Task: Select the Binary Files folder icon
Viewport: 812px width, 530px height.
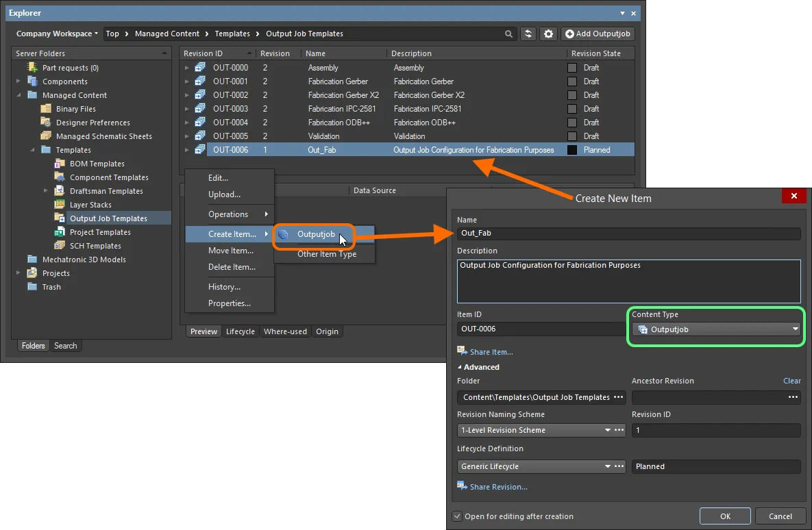Action: (x=46, y=109)
